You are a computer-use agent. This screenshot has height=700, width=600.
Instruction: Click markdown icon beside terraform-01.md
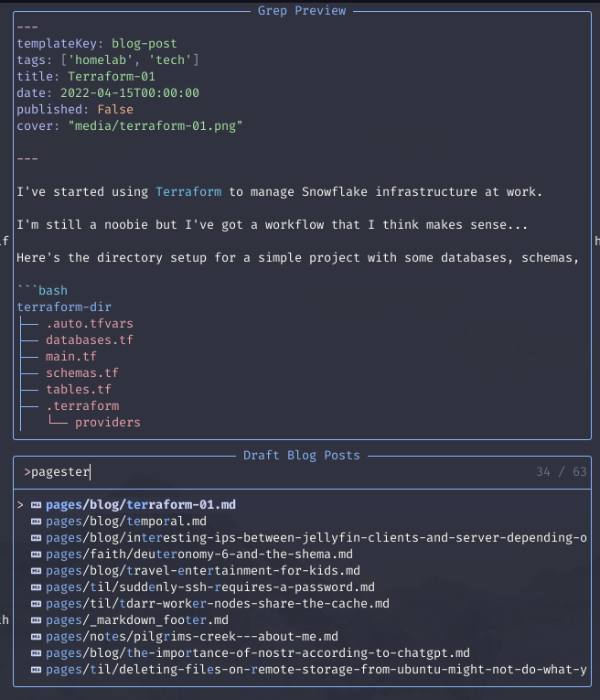[x=36, y=505]
